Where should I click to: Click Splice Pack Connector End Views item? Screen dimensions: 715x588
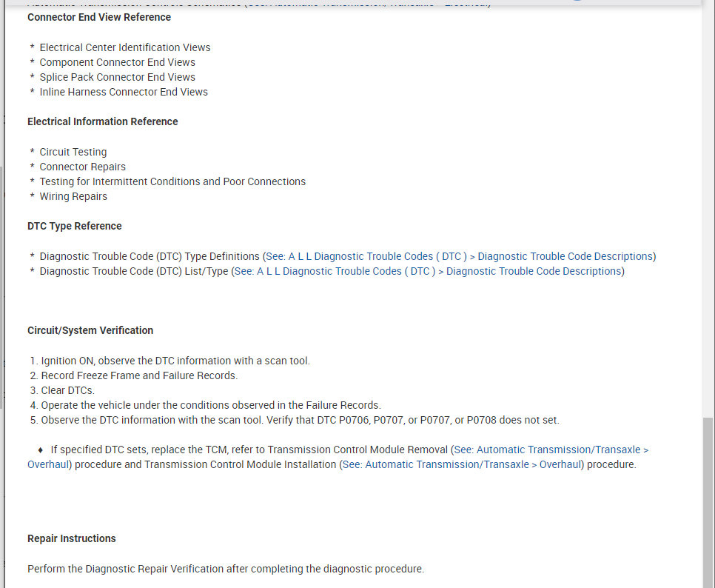click(x=117, y=77)
